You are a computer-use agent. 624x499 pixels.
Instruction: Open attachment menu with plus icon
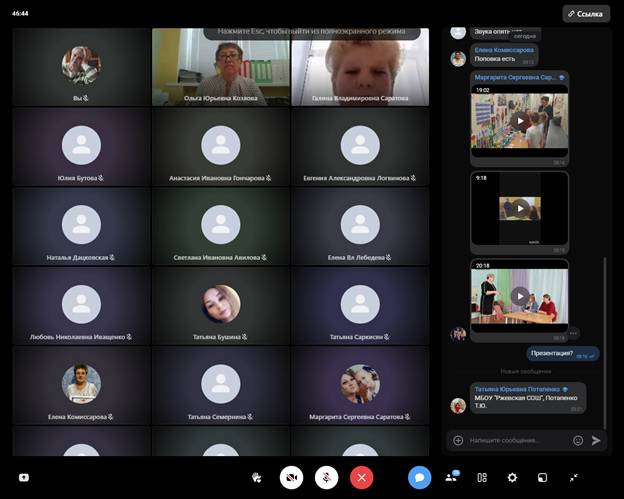click(458, 440)
